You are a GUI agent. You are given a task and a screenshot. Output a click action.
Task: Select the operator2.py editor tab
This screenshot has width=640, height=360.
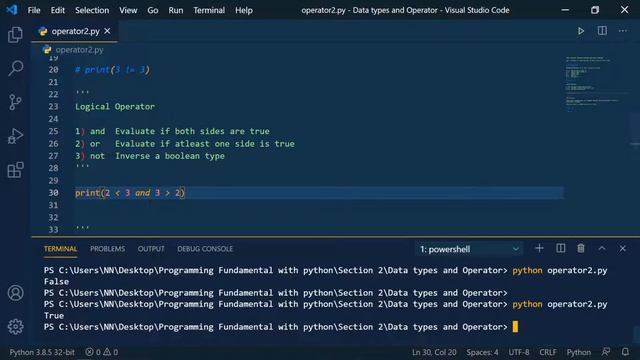click(x=75, y=31)
